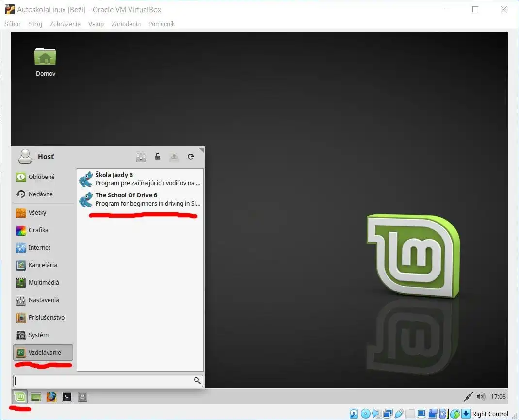Open the Systém category
Viewport: 519px width, 420px height.
click(43, 335)
